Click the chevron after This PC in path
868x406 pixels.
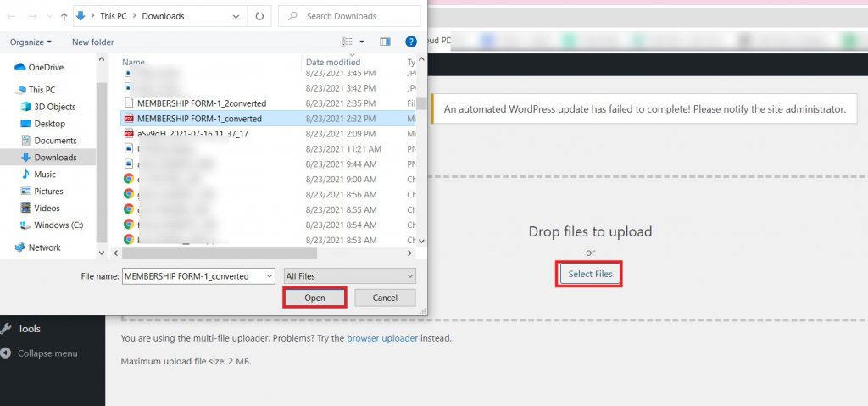tap(135, 17)
